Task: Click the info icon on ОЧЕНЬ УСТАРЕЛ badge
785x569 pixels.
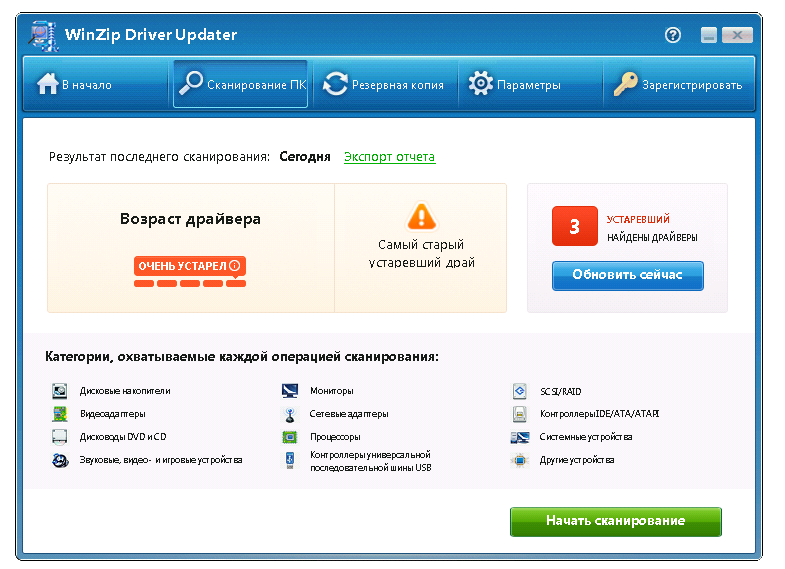Action: (234, 266)
